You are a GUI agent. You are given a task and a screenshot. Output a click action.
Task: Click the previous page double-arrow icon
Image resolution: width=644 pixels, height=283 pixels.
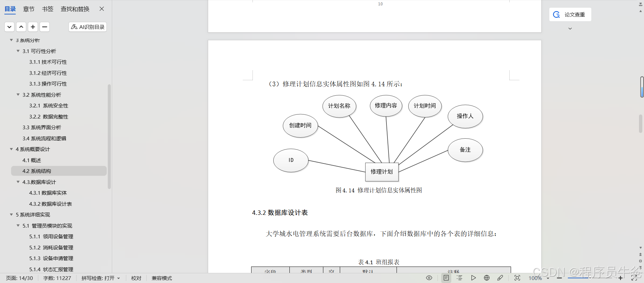(x=640, y=254)
